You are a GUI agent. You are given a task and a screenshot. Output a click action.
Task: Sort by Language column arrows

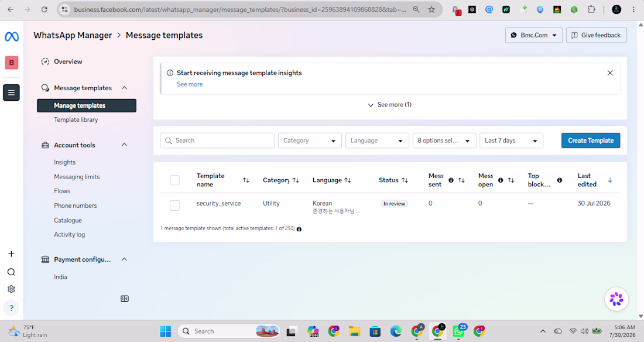pyautogui.click(x=347, y=180)
